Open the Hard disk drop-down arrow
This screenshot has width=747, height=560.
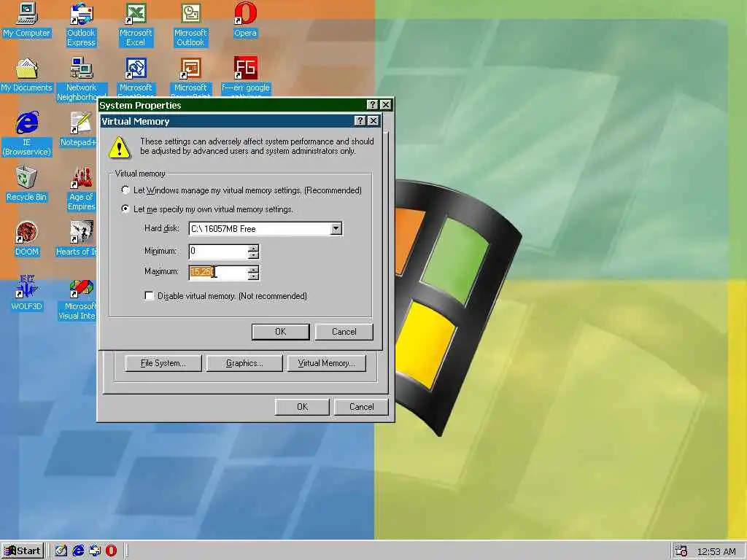click(x=336, y=228)
